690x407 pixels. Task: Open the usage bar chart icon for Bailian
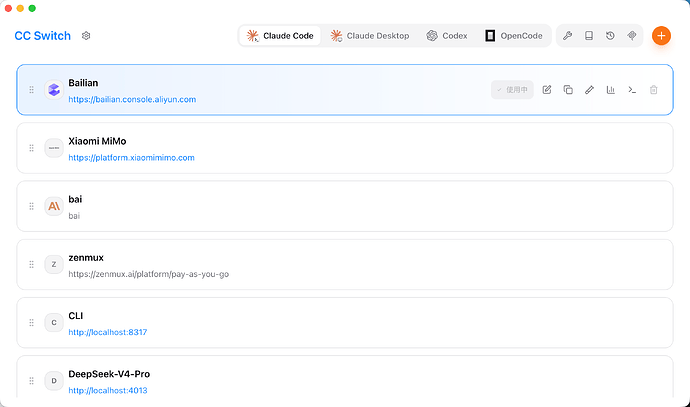coord(611,90)
